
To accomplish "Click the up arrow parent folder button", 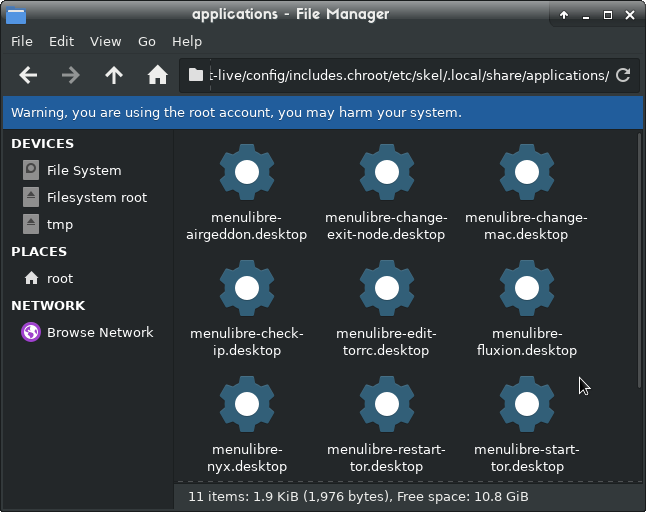I will [x=114, y=75].
